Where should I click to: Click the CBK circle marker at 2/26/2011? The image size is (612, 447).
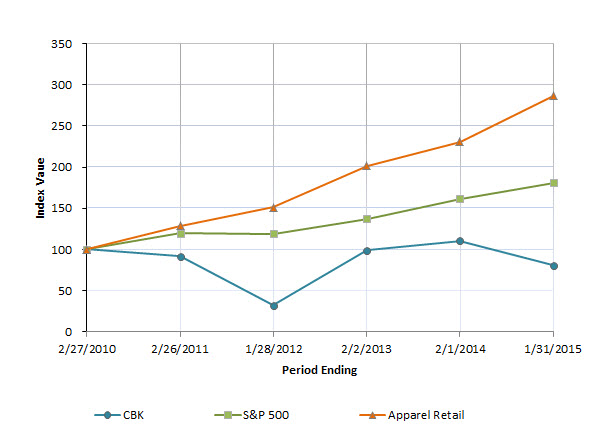click(180, 257)
